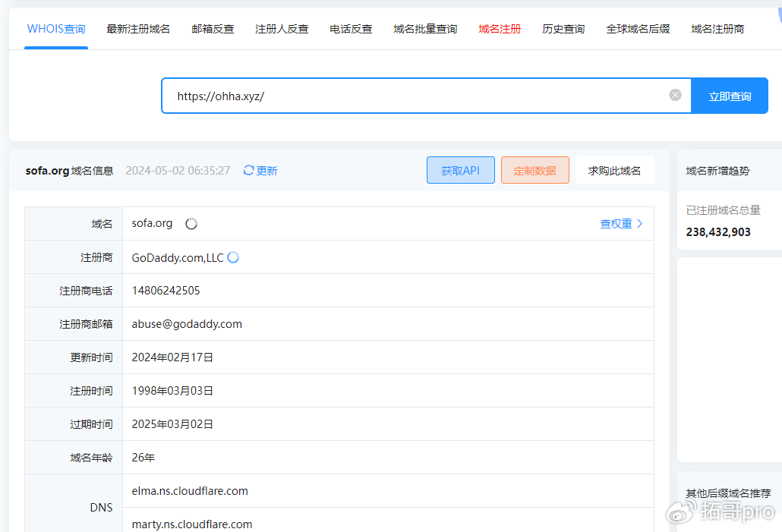782x532 pixels.
Task: Select DNS entry elma.ns.cloudflare.com
Action: point(190,491)
